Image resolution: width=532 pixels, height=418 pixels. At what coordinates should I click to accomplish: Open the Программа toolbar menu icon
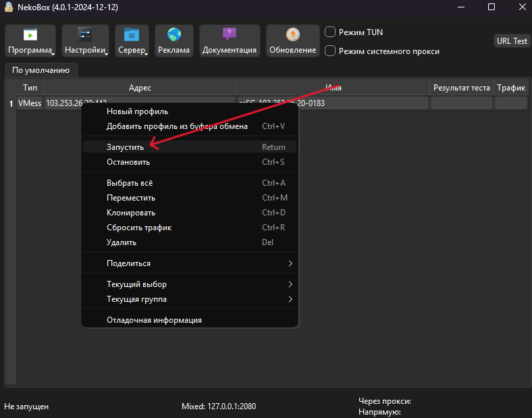[30, 35]
